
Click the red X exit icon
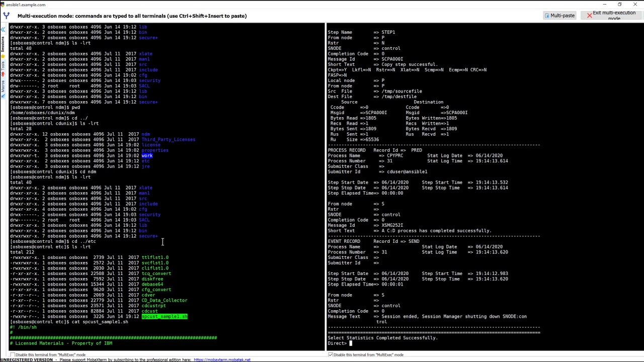[x=590, y=16]
